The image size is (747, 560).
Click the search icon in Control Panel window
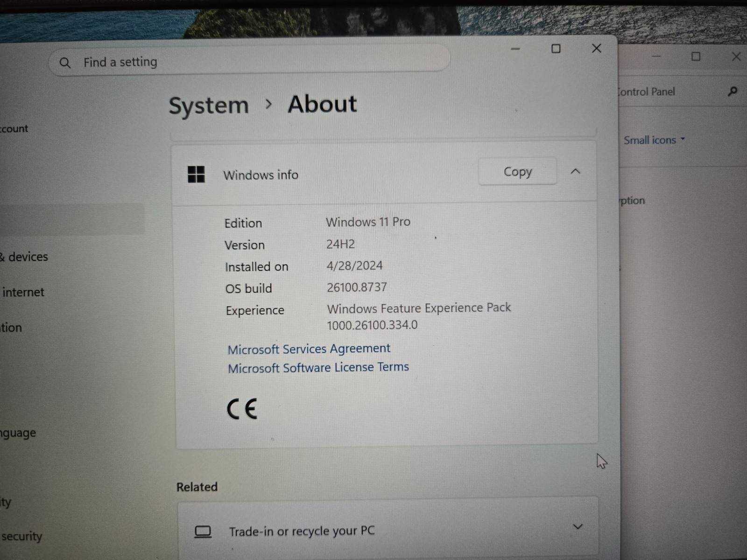[732, 91]
